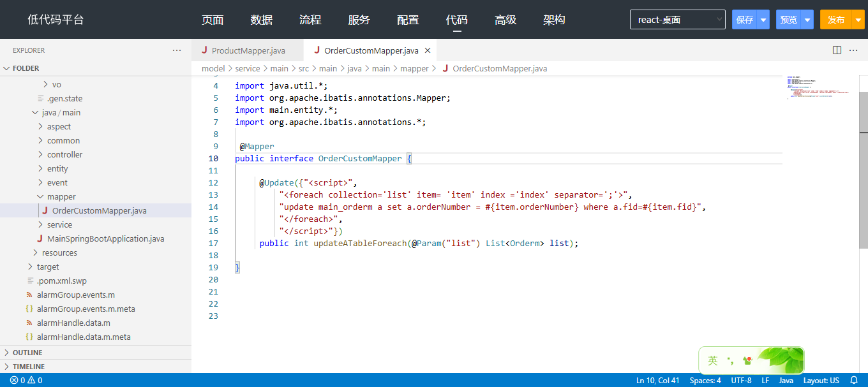Screen dimensions: 868x387
Task: Click Spaces: 4 indentation setting
Action: [705, 380]
